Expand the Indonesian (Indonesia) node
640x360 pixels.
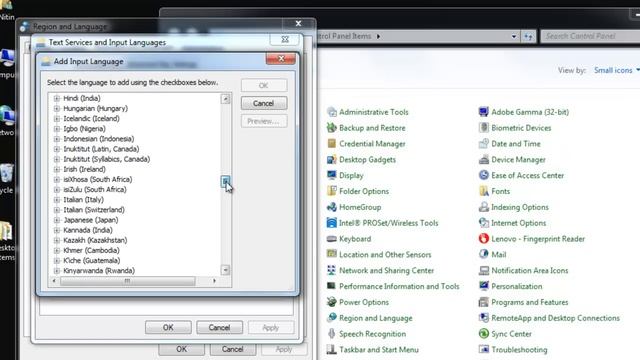tap(57, 139)
